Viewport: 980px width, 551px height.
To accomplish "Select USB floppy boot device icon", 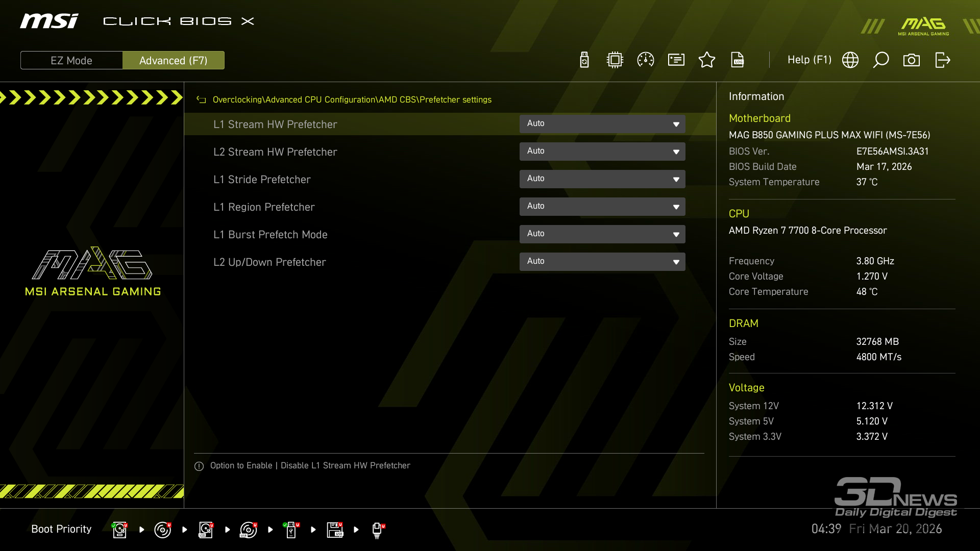I will [335, 530].
